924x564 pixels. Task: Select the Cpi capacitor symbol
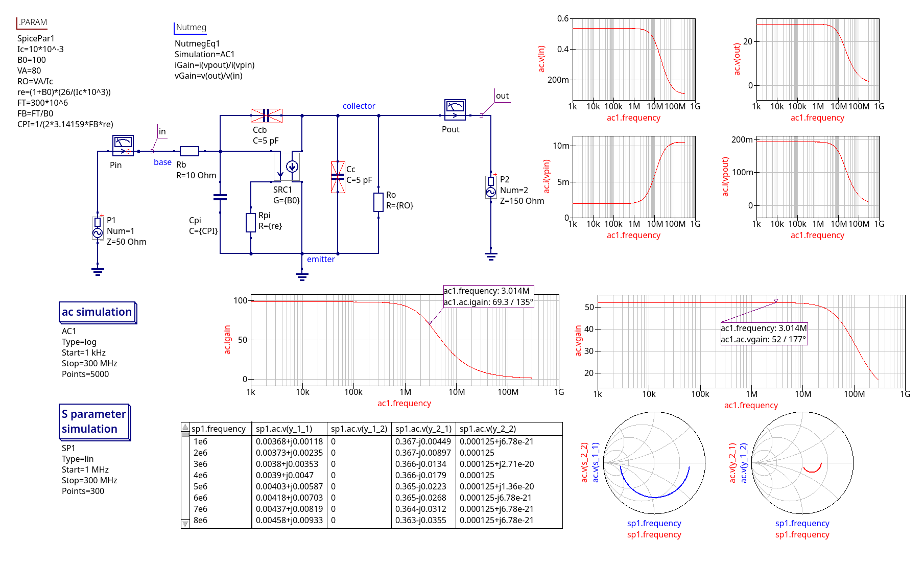point(220,197)
